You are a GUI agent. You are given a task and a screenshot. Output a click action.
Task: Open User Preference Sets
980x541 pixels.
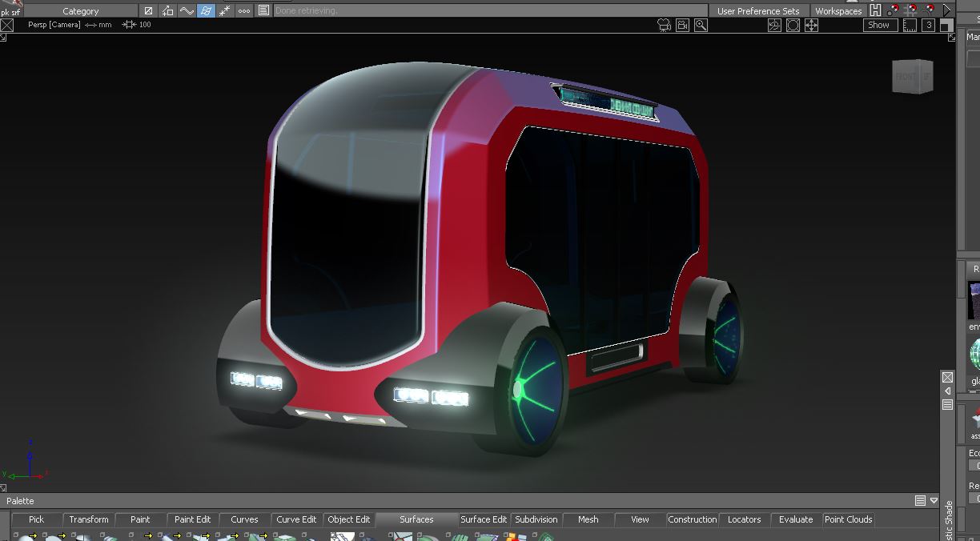coord(758,11)
